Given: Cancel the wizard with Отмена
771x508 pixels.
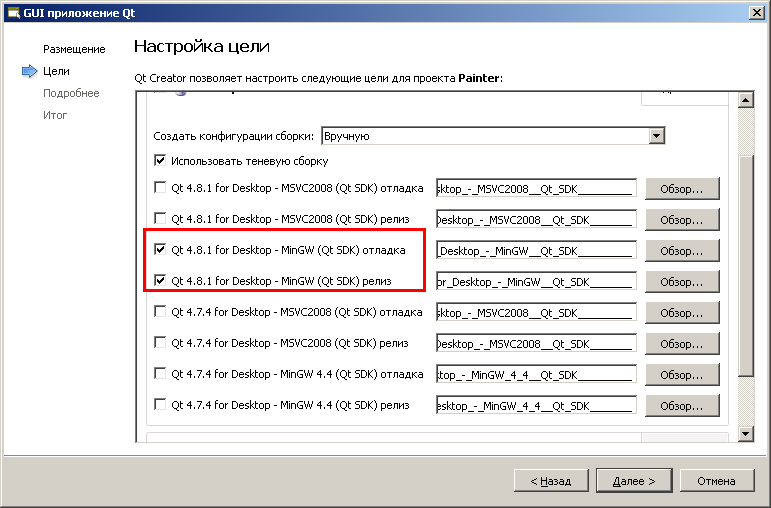Looking at the screenshot, I should (x=716, y=480).
